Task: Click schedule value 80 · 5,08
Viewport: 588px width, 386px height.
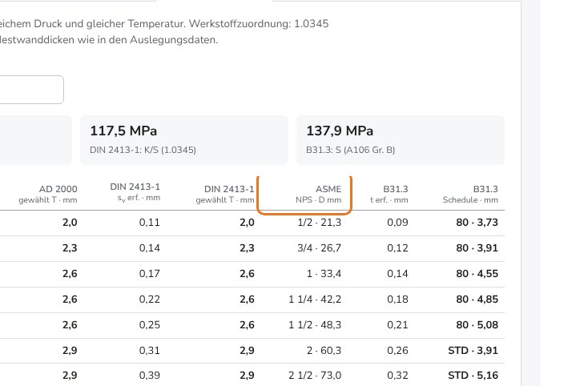Action: coord(477,325)
